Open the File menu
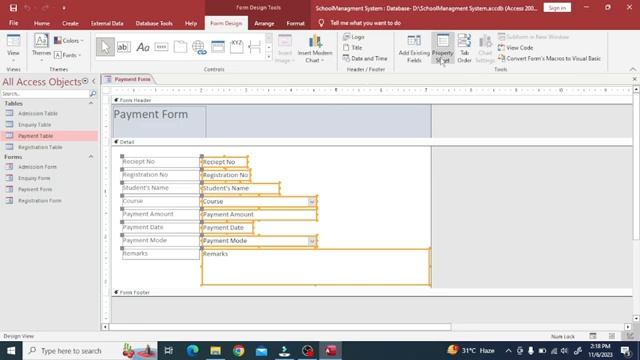This screenshot has height=360, width=640. click(x=13, y=23)
